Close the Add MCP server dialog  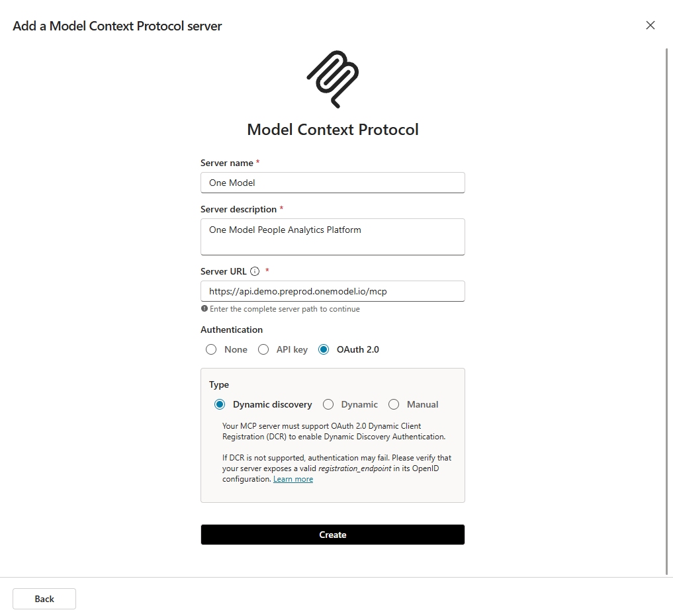[x=651, y=25]
